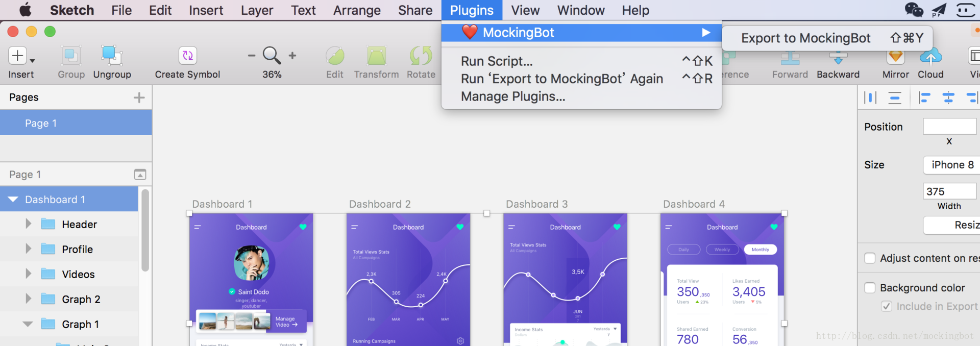
Task: Click the WeChat menu bar icon
Action: [x=914, y=10]
